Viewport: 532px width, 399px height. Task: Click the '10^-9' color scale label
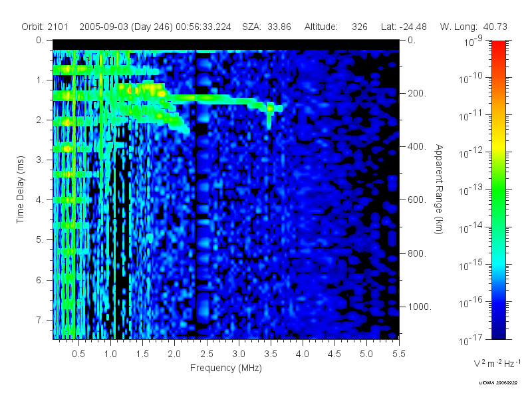(473, 41)
